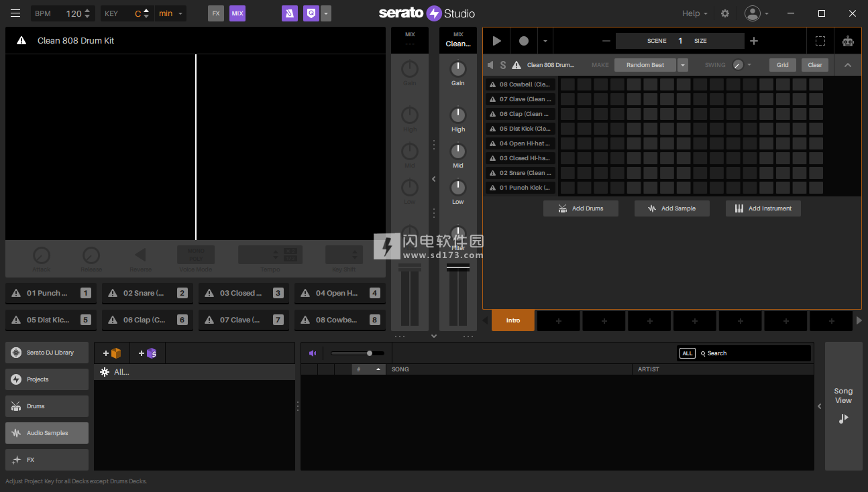Add a new crate (orange box icon)

(111, 353)
